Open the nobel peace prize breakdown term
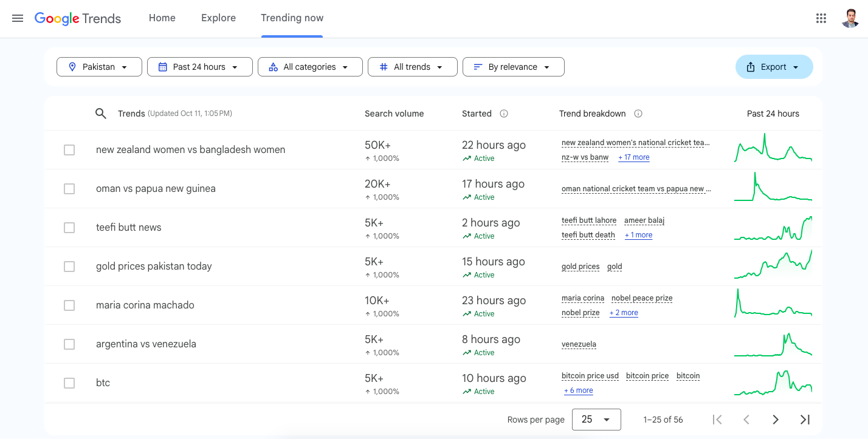 pyautogui.click(x=642, y=298)
